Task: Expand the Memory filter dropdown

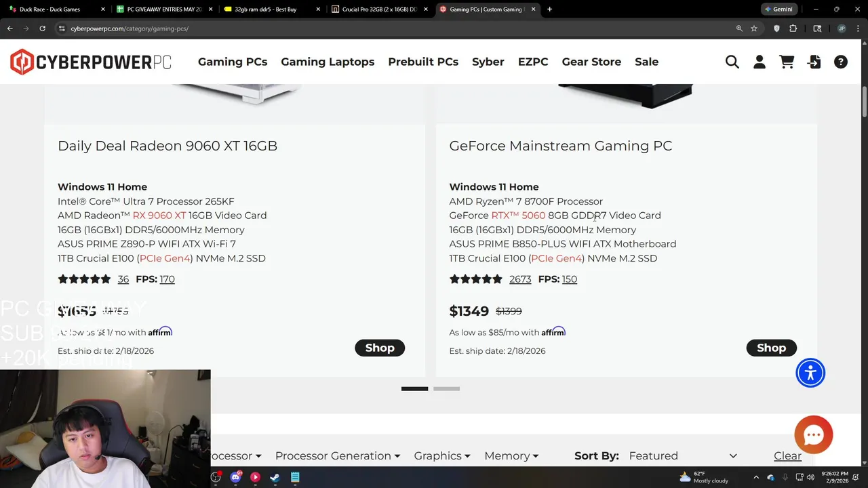Action: (x=511, y=456)
